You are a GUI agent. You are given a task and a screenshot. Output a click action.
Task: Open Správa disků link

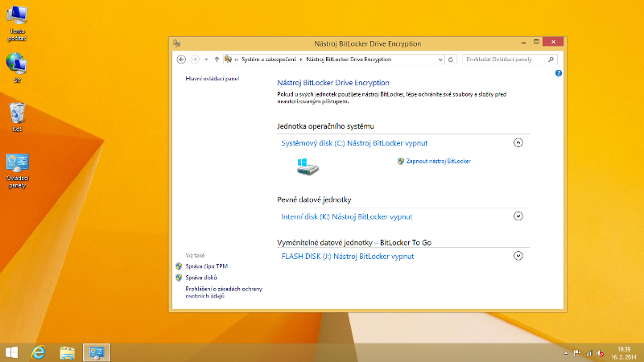[201, 277]
